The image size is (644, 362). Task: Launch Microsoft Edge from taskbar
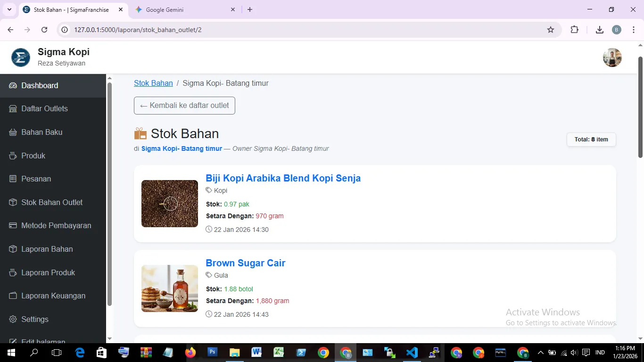pyautogui.click(x=80, y=353)
